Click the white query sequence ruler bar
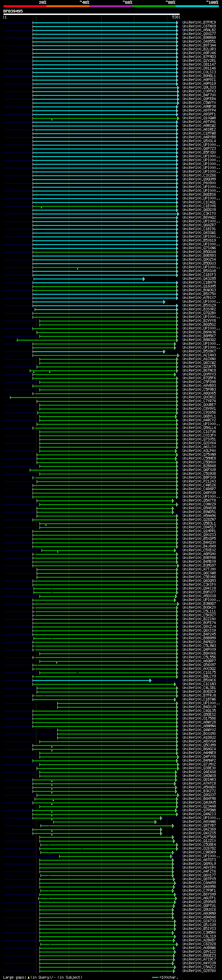 coord(92,14)
